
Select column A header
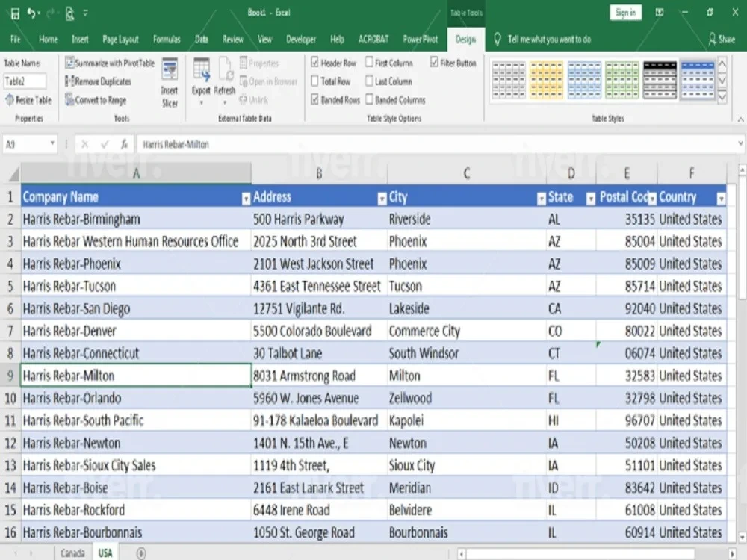click(136, 173)
